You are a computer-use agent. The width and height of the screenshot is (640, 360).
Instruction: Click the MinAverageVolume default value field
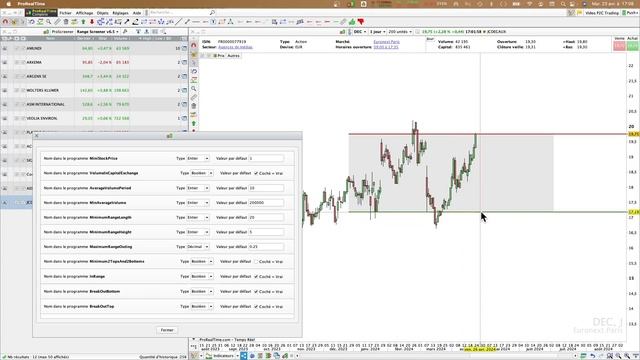point(266,203)
